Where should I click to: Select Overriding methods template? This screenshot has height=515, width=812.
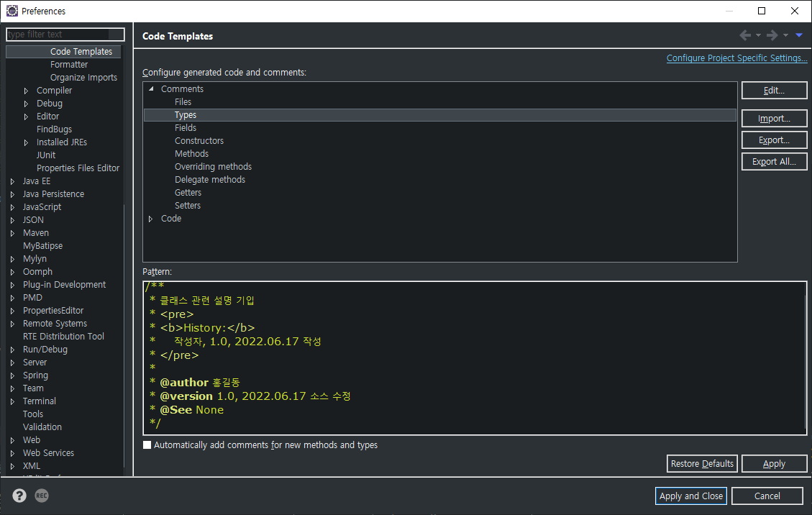[213, 167]
